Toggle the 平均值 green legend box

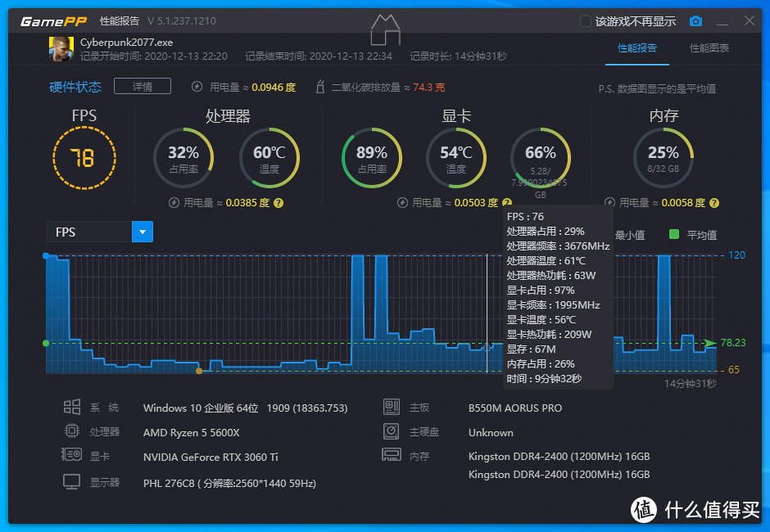coord(674,235)
